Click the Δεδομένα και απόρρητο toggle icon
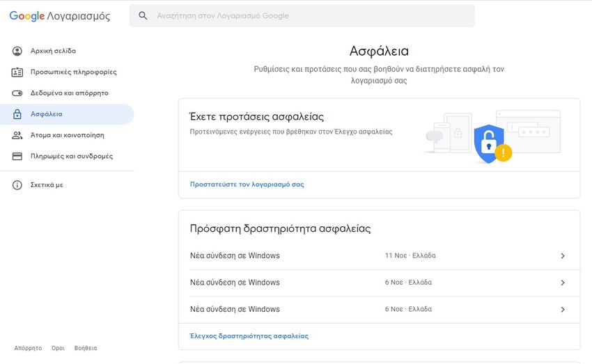 [x=17, y=93]
